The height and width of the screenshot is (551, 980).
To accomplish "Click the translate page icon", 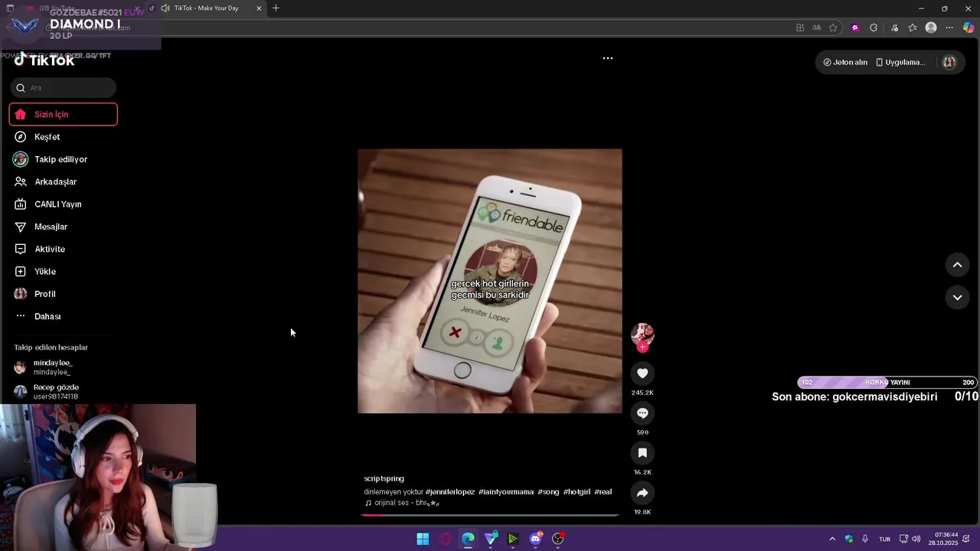I will click(x=817, y=28).
